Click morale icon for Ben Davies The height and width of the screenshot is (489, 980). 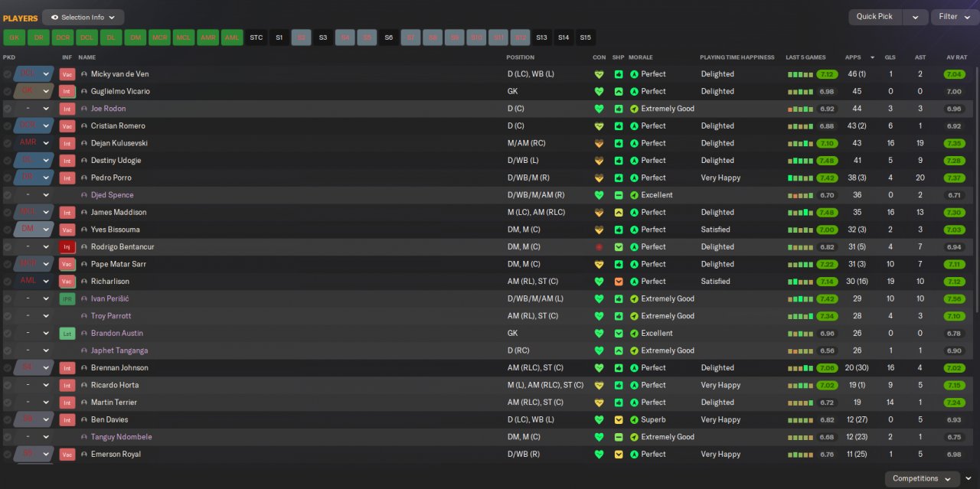(x=634, y=420)
